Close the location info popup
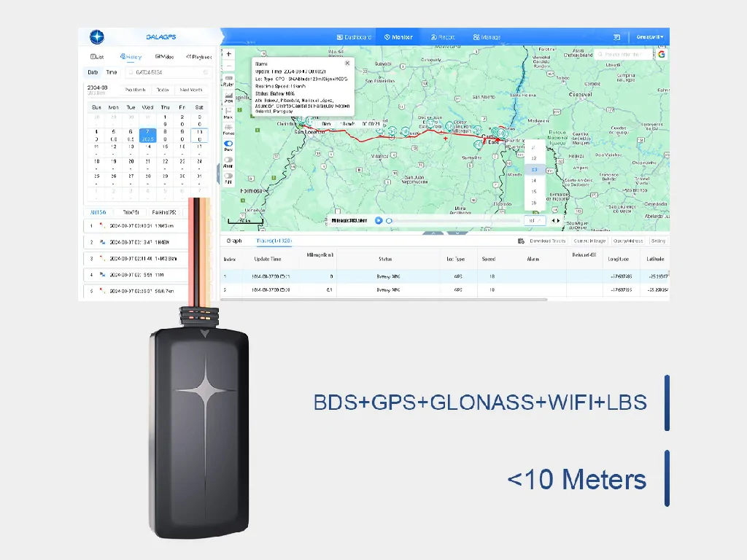Screen dimensions: 747x560 (347, 63)
